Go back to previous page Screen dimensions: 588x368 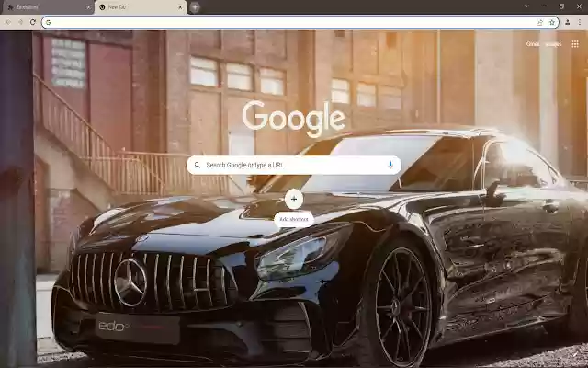coord(8,22)
